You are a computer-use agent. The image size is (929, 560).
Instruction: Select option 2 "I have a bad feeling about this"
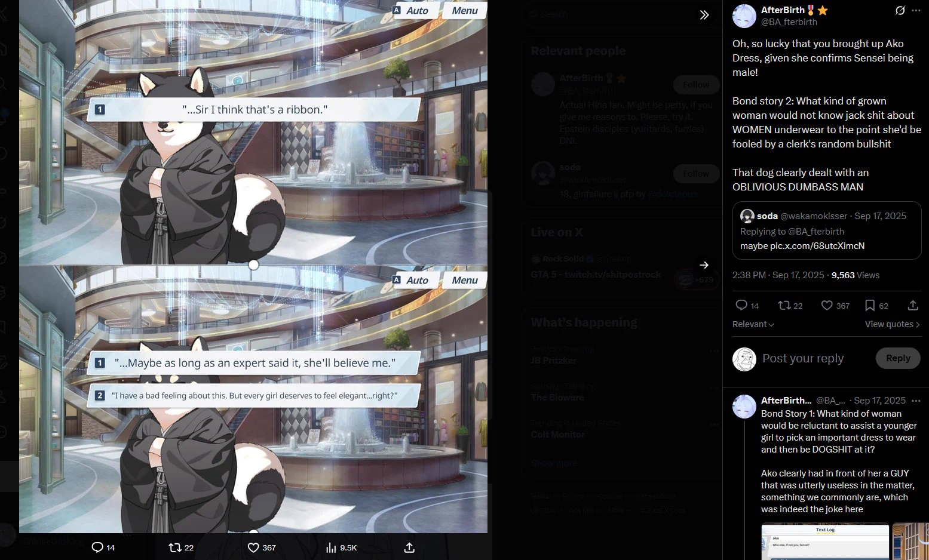click(x=254, y=395)
